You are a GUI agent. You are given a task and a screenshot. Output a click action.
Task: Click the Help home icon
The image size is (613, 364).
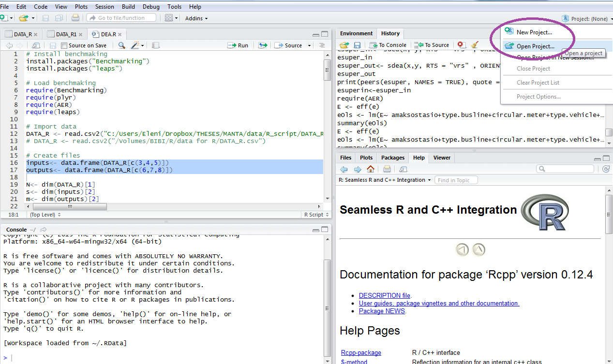coord(371,169)
